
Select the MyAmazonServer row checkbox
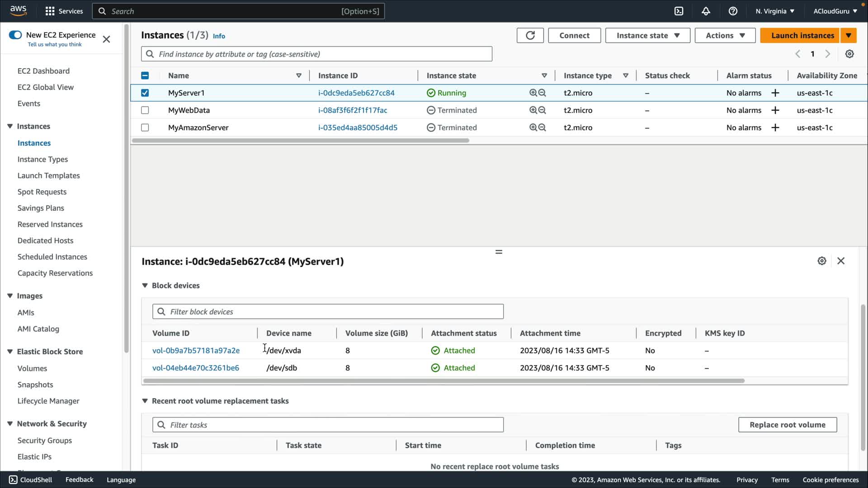(x=145, y=127)
